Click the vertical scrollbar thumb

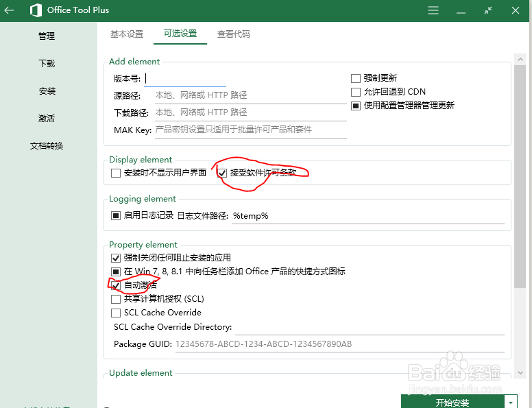coord(520,176)
